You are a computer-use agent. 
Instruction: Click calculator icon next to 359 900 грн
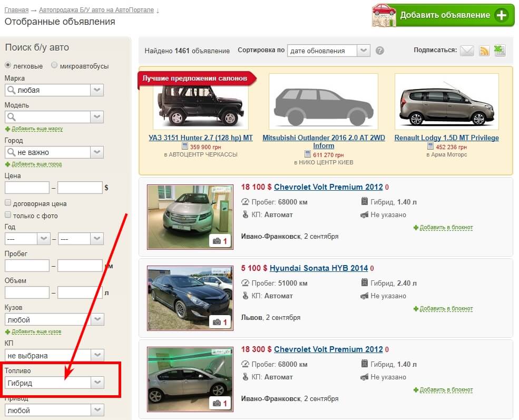tap(185, 146)
